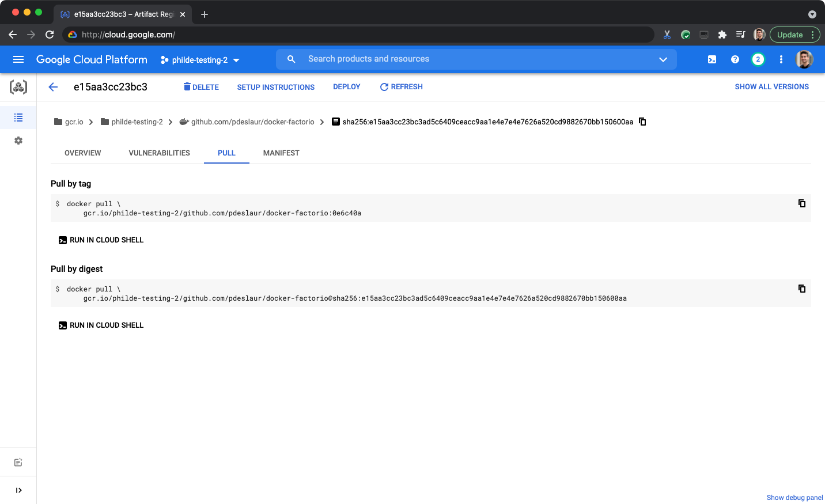Refresh the image details

[401, 87]
